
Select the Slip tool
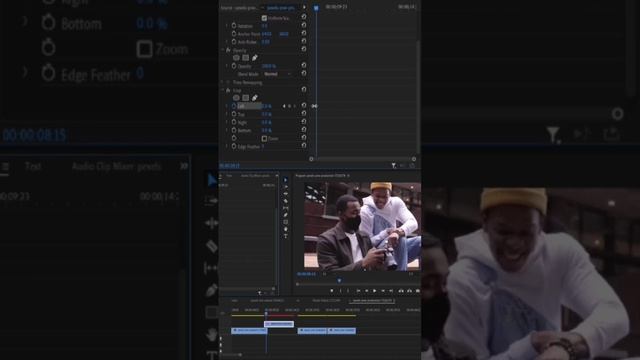pyautogui.click(x=285, y=208)
